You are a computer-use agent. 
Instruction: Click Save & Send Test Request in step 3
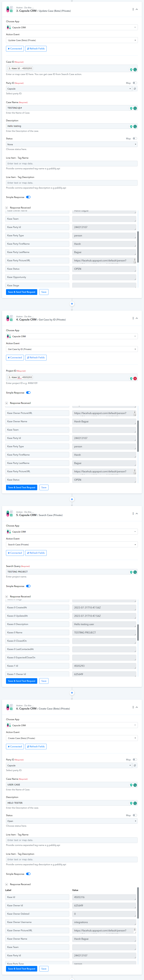[x=22, y=292]
